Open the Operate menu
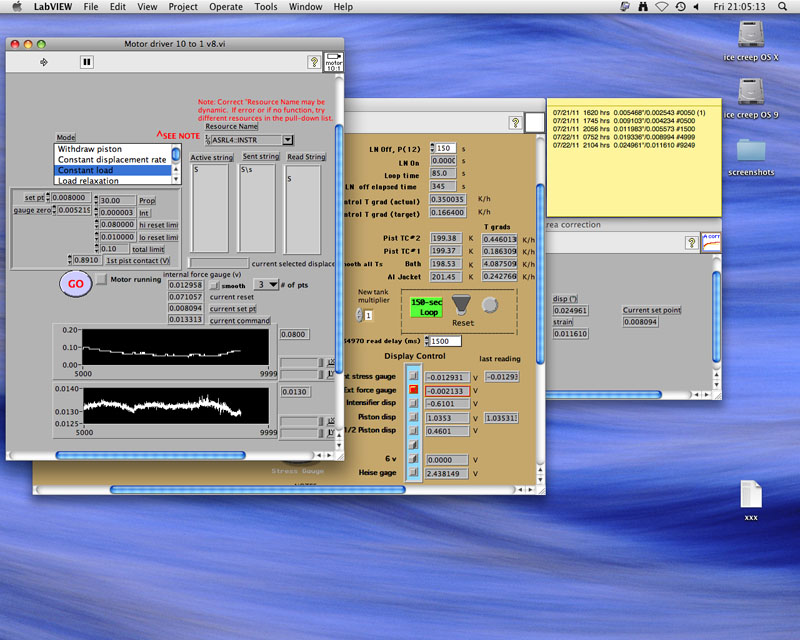800x640 pixels. pos(226,7)
